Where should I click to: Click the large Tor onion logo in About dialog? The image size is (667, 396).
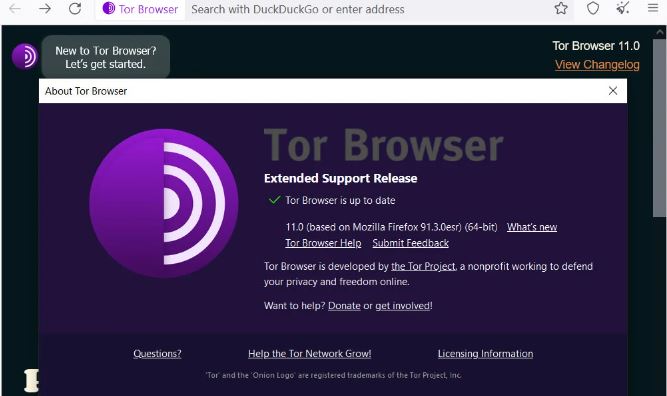point(164,203)
